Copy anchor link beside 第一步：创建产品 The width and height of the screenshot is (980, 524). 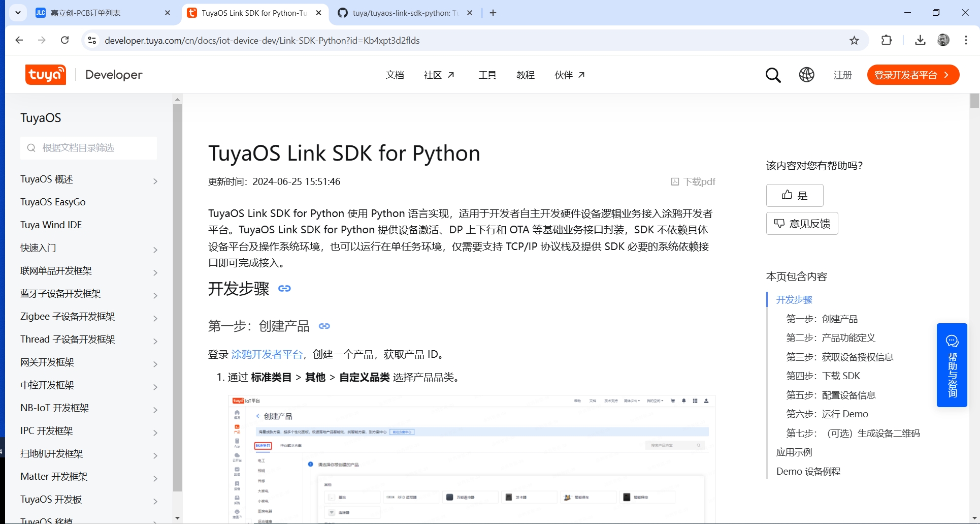(324, 326)
